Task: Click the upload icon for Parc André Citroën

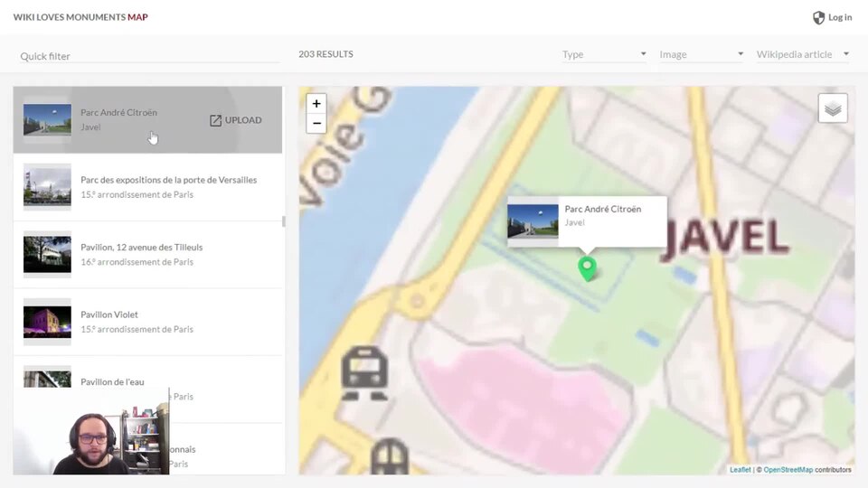Action: click(x=215, y=120)
